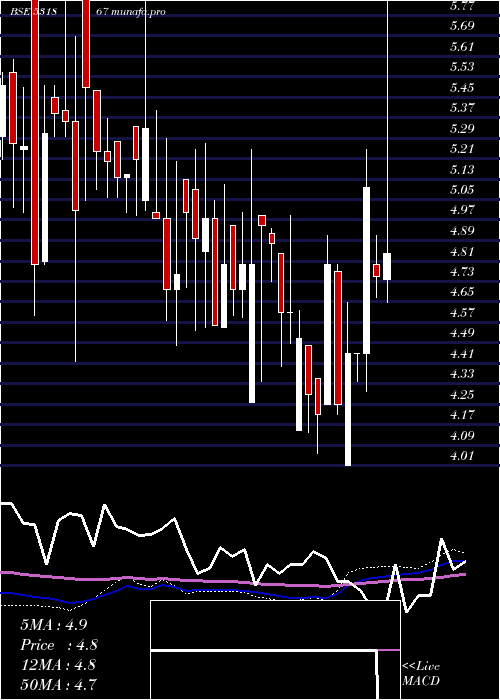Click the 5.45 price axis label
Screen dimensions: 500x700
click(x=462, y=88)
